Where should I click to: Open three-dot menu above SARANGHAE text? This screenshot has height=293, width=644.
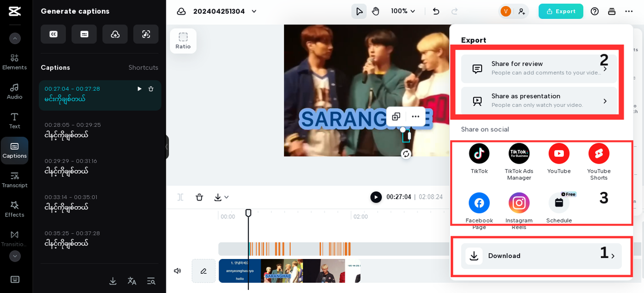pos(415,116)
